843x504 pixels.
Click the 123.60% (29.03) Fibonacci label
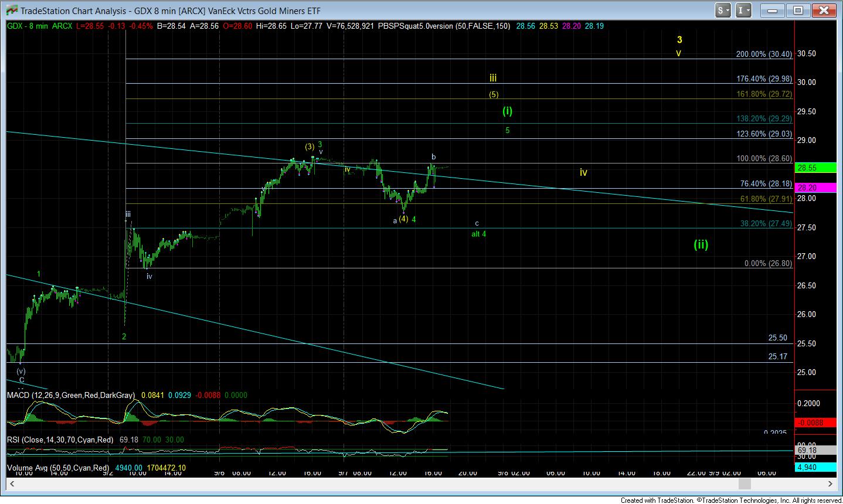(764, 134)
